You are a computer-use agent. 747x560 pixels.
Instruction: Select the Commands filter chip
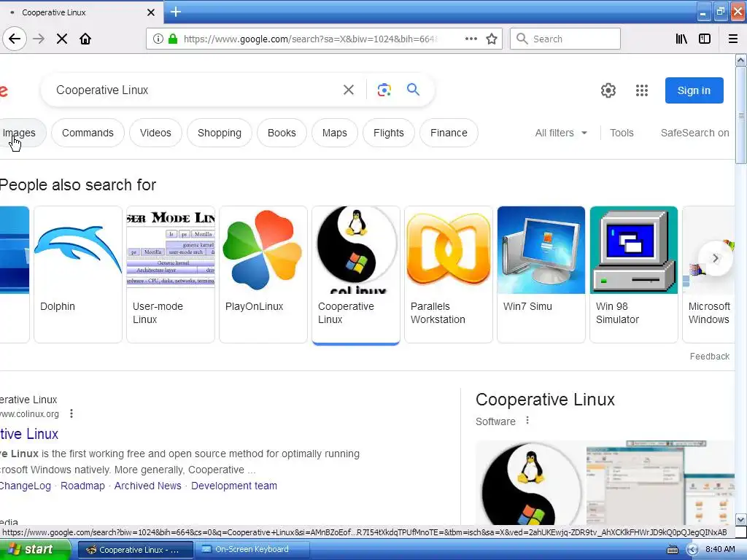tap(88, 133)
